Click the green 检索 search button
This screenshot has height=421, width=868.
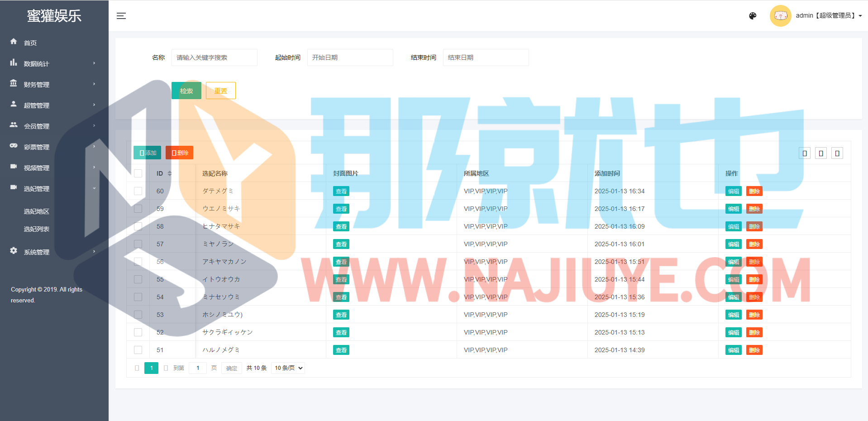(x=186, y=91)
